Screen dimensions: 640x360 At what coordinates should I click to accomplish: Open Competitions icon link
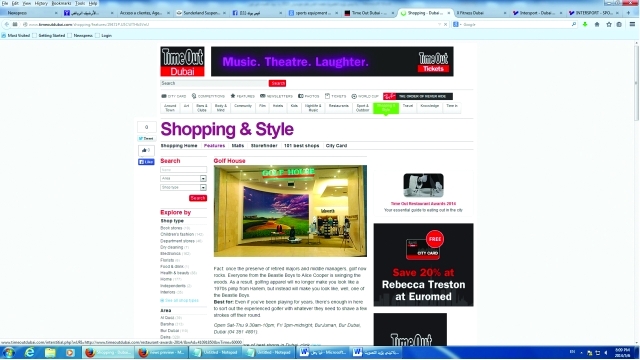click(208, 96)
